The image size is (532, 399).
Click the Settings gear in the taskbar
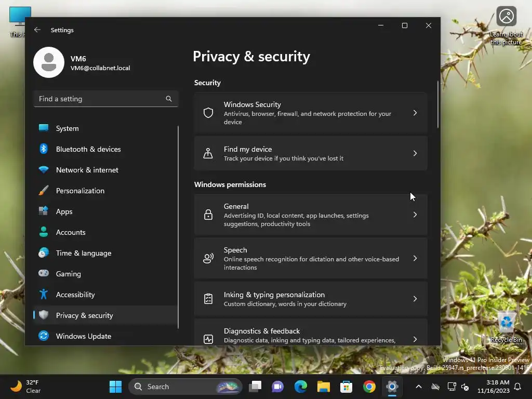[x=392, y=387]
